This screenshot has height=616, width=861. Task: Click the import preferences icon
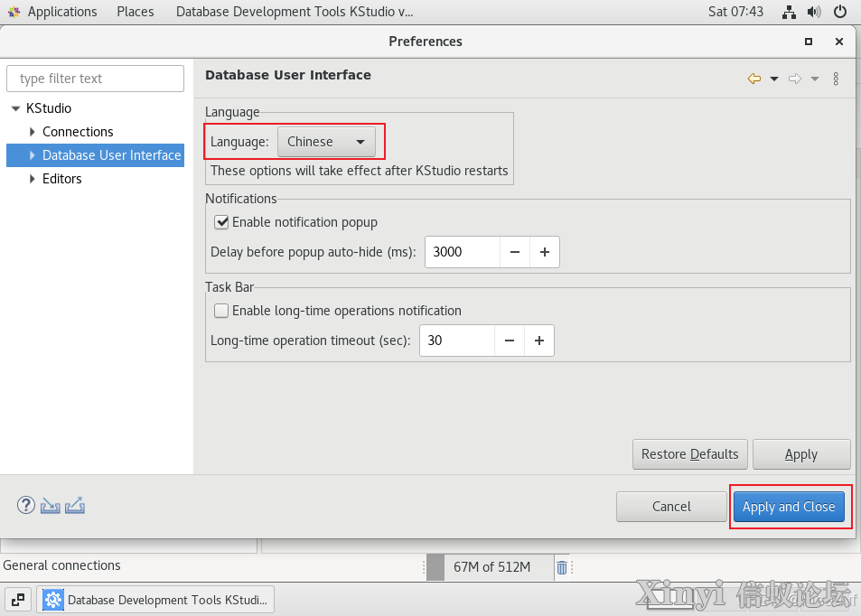coord(50,505)
